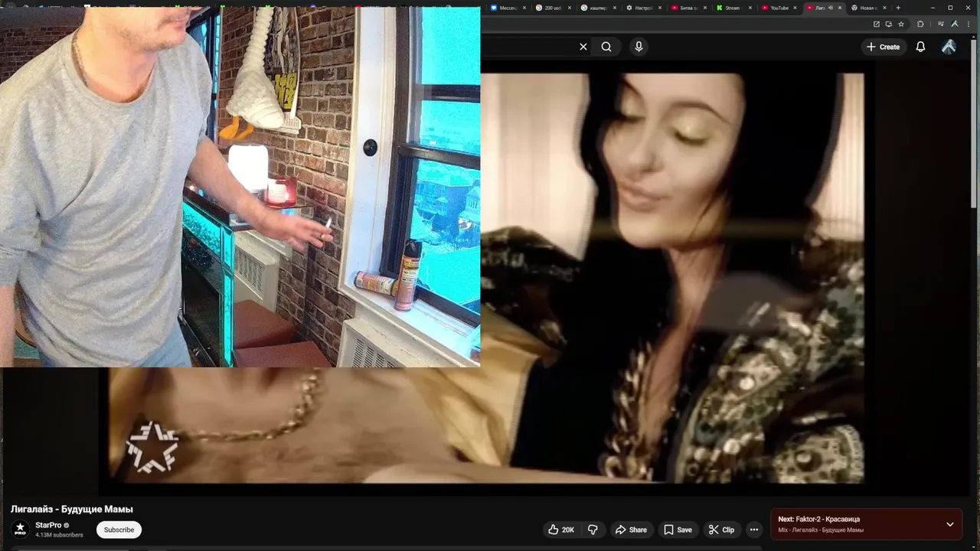Like the video with 20K likes
The width and height of the screenshot is (980, 551).
click(x=561, y=530)
